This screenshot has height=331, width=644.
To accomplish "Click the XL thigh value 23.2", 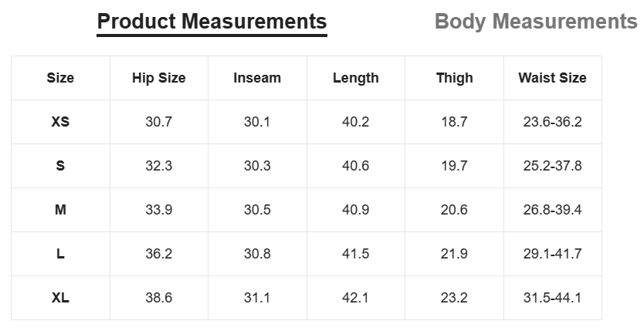I will (x=454, y=297).
